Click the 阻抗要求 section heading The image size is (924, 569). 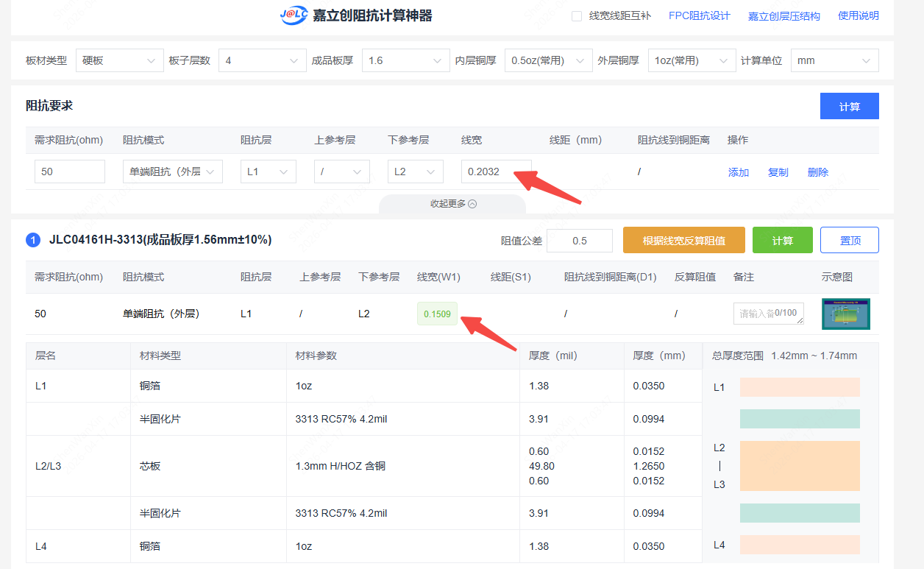click(49, 105)
